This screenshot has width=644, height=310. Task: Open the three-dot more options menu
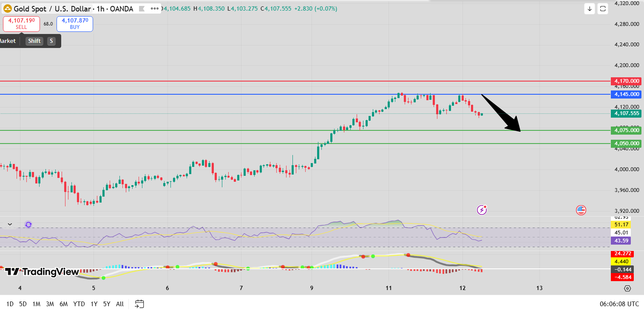point(154,8)
